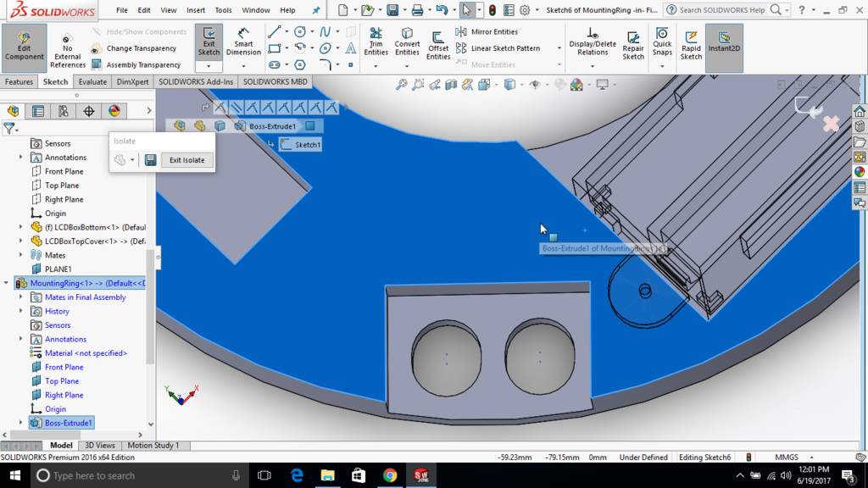868x488 pixels.
Task: Open the Motion Study 1 tab
Action: tap(153, 446)
